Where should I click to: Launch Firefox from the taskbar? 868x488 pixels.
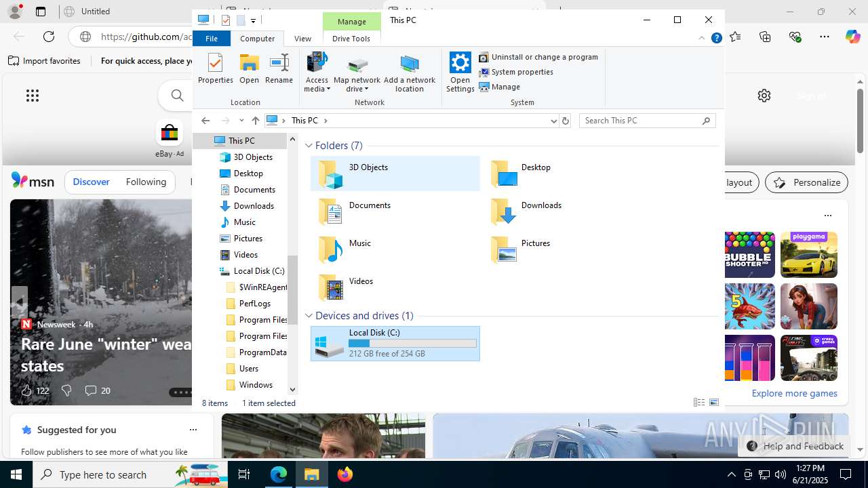tap(345, 474)
